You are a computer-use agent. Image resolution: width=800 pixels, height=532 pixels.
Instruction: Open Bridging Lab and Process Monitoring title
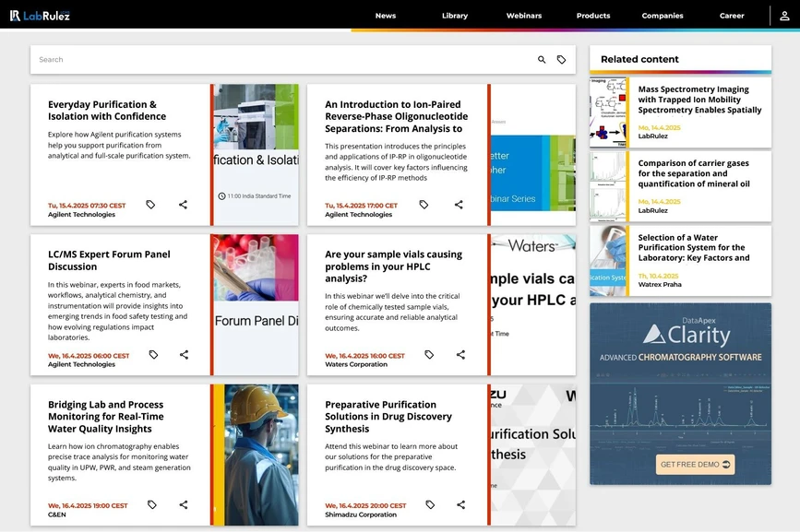(105, 417)
